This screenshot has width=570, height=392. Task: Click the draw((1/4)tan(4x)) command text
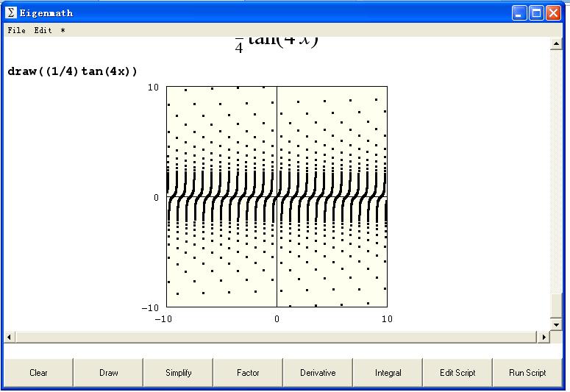point(72,71)
